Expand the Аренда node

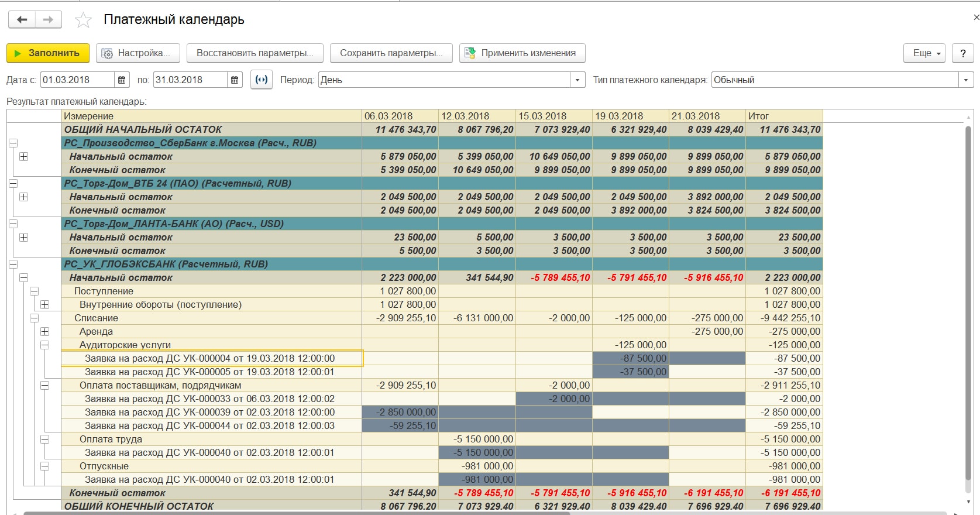tap(44, 331)
